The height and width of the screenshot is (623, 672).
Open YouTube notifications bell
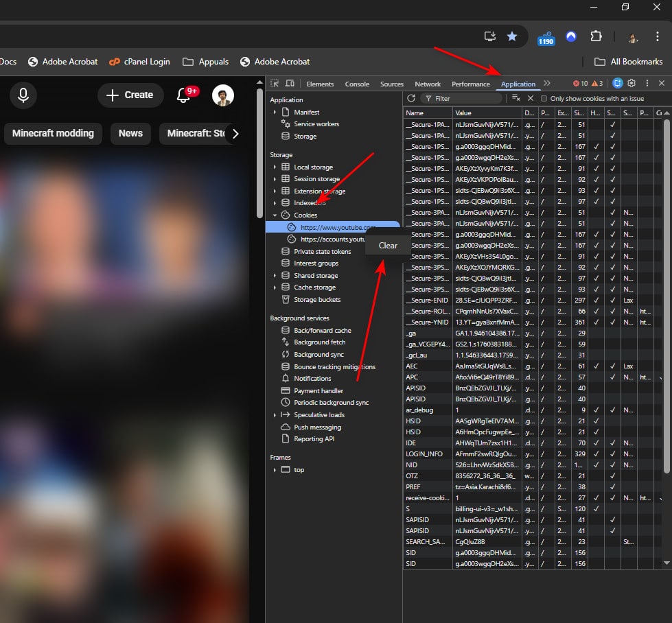coord(183,95)
